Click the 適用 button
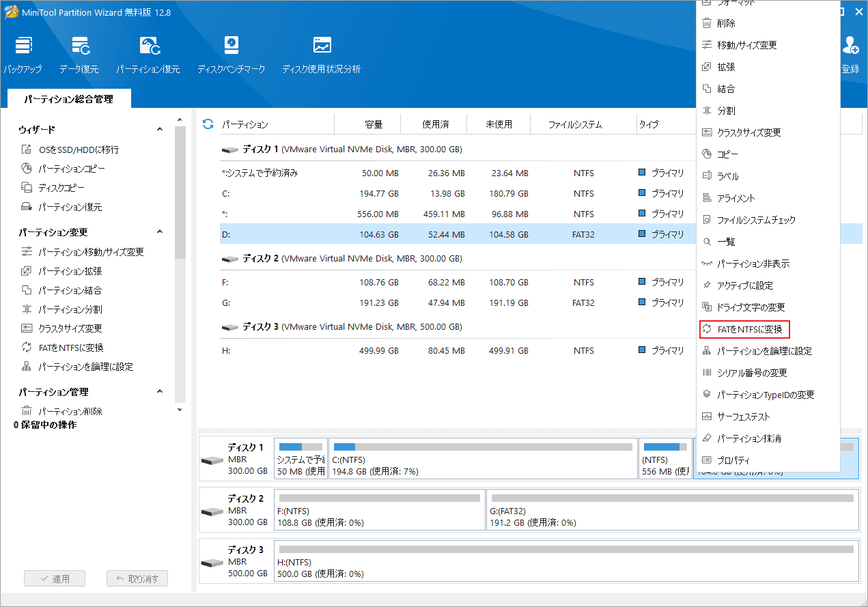 (55, 578)
